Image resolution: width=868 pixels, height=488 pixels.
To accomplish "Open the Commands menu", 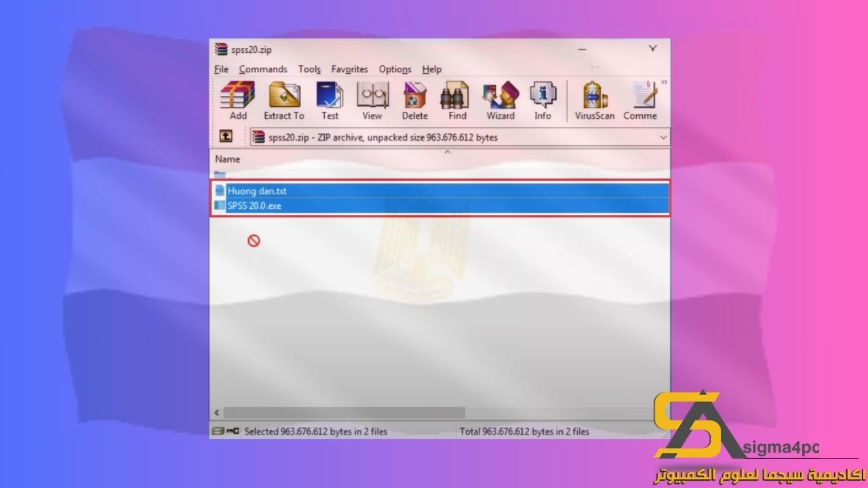I will [x=263, y=69].
